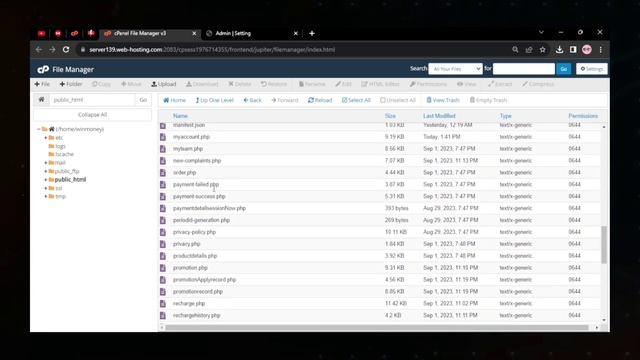This screenshot has height=360, width=640.
Task: Click the blue search Go button
Action: pyautogui.click(x=564, y=69)
